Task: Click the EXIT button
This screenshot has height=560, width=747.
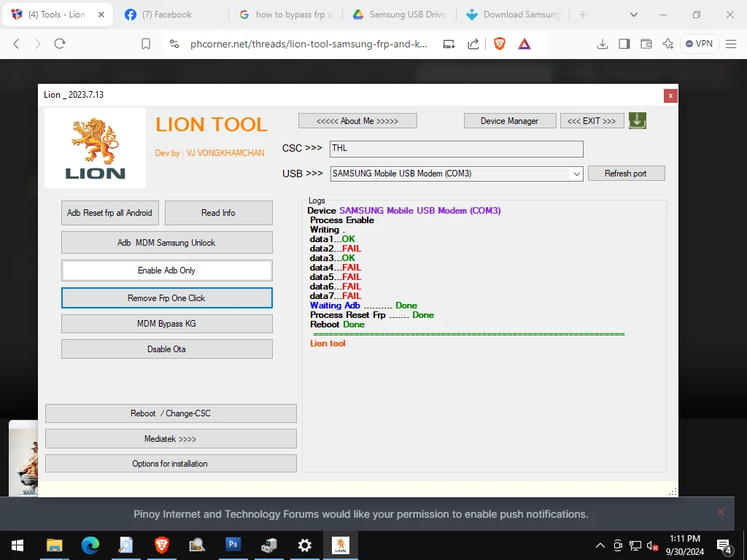Action: [592, 121]
